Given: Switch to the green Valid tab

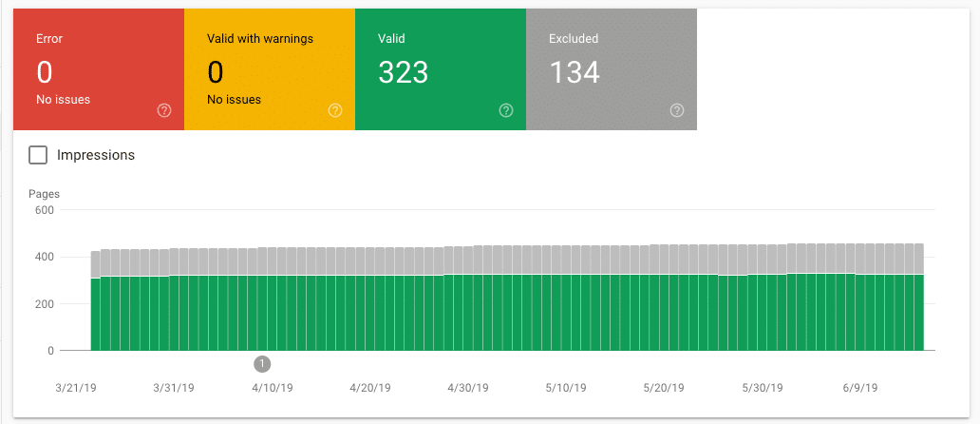Looking at the screenshot, I should tap(440, 69).
